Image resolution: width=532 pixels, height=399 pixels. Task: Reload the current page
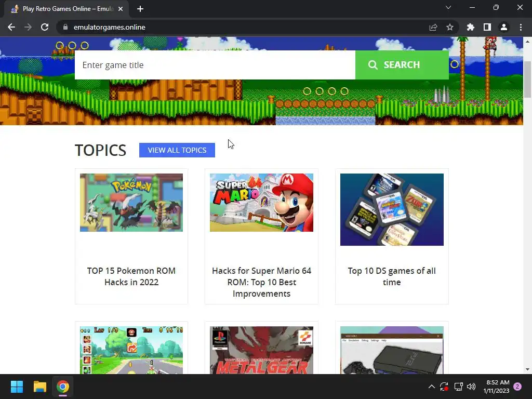click(x=45, y=27)
